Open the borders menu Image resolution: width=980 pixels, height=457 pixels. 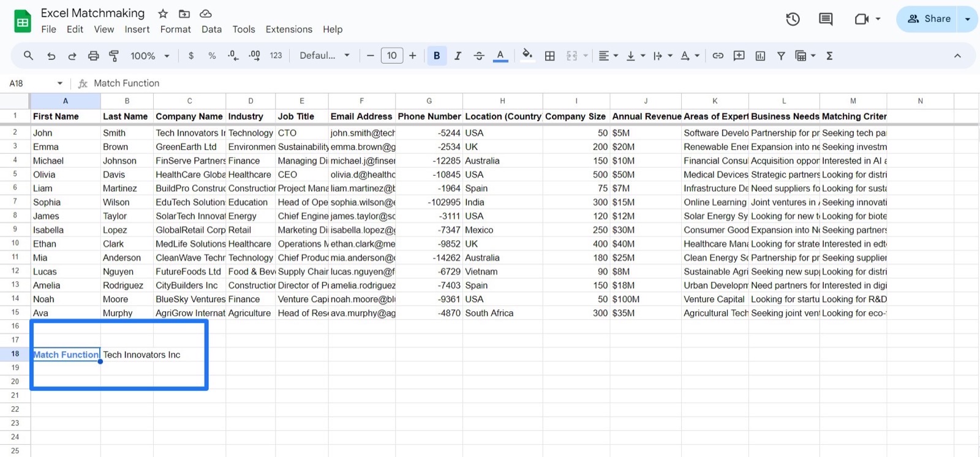550,56
